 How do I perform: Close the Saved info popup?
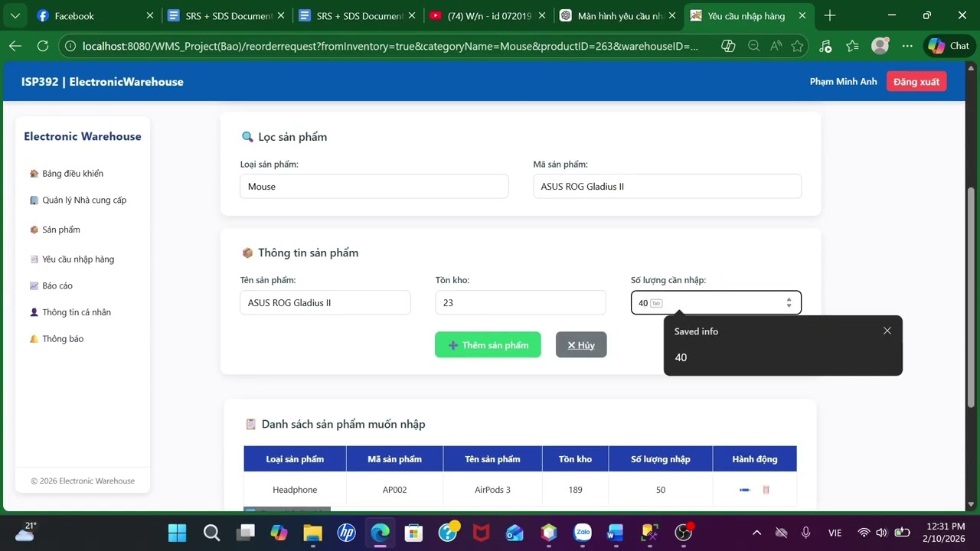[x=887, y=331]
